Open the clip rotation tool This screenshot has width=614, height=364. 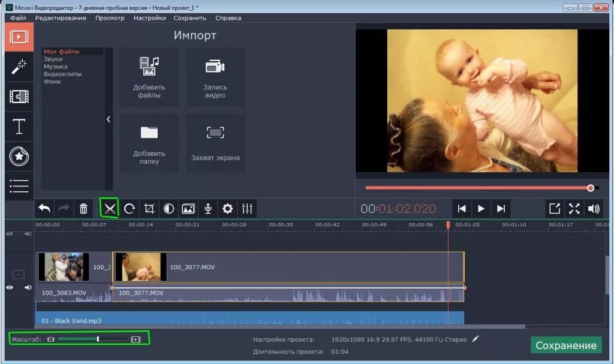click(128, 208)
